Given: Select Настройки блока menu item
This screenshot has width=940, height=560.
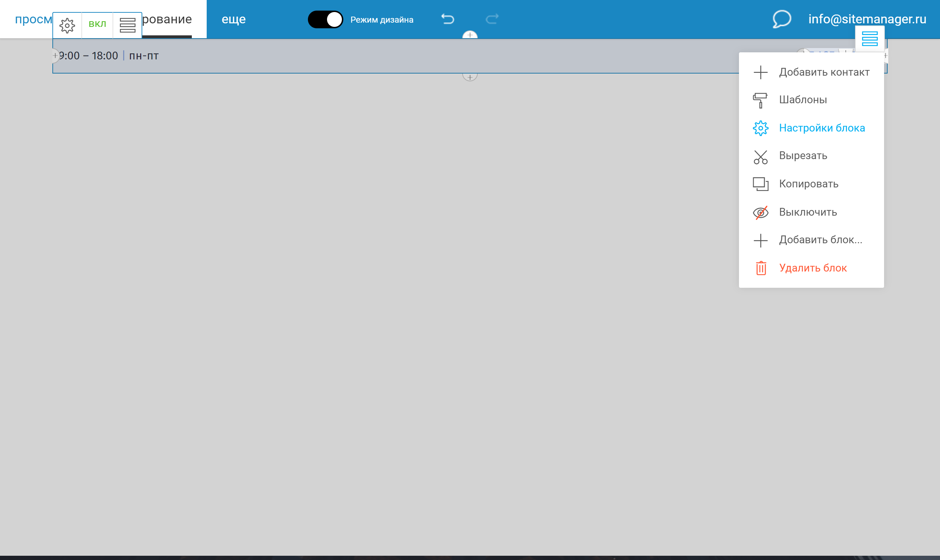Looking at the screenshot, I should point(821,128).
